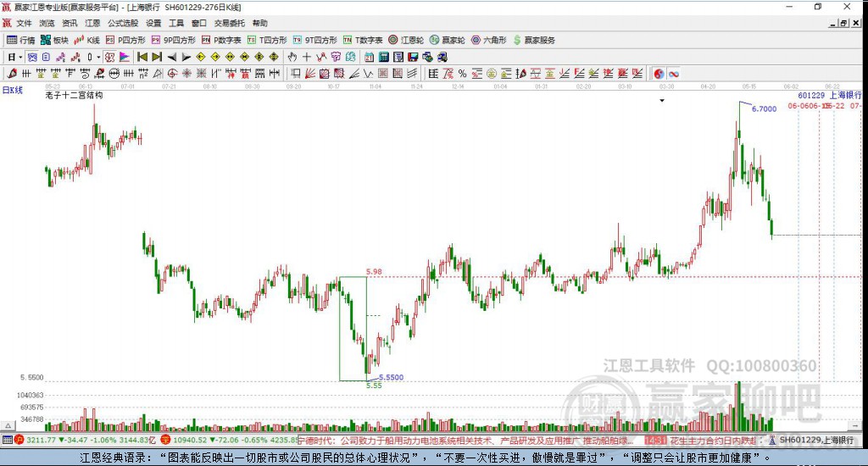This screenshot has height=466, width=868.
Task: Open the 公式选股 menu
Action: (123, 23)
